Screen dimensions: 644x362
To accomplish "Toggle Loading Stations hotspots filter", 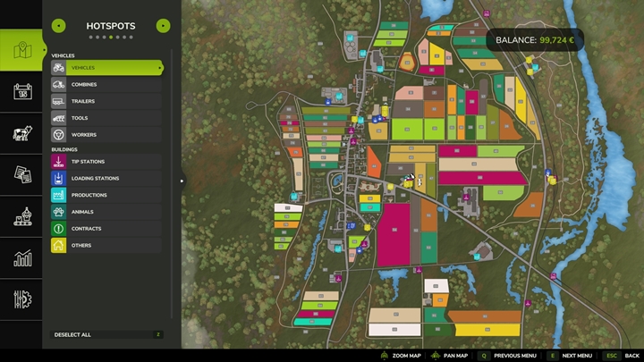I will coord(106,178).
